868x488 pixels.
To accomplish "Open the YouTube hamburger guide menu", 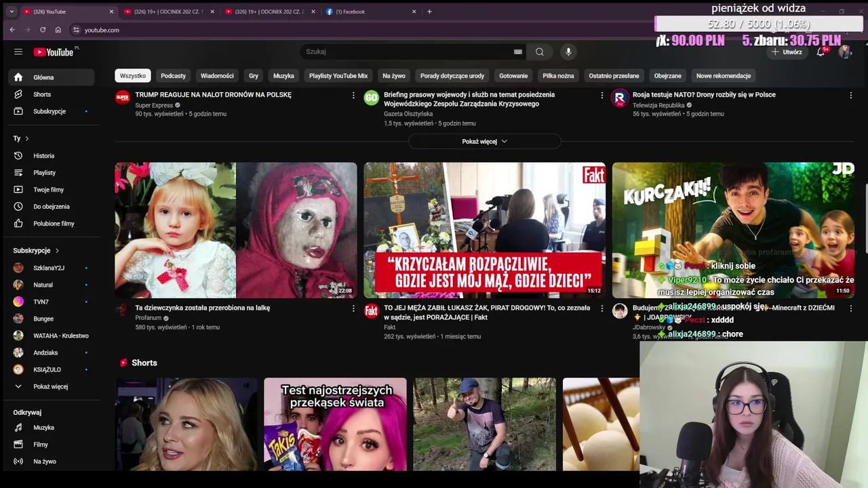I will 18,52.
